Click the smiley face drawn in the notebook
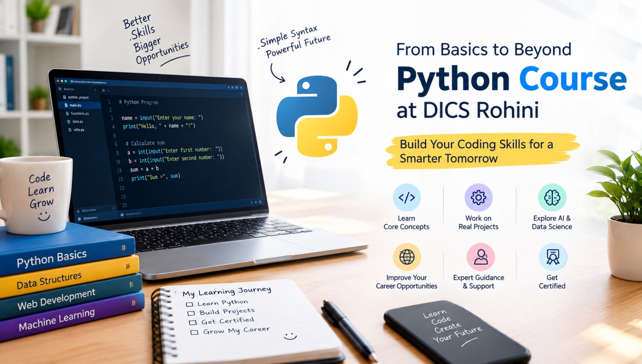Screen dimensions: 642x364 coord(290,336)
